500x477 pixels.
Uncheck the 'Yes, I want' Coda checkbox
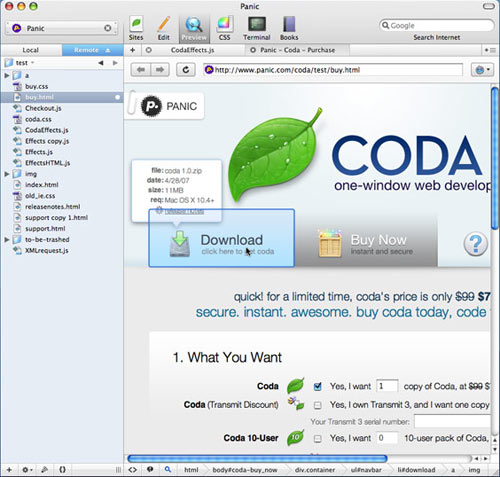pyautogui.click(x=318, y=386)
